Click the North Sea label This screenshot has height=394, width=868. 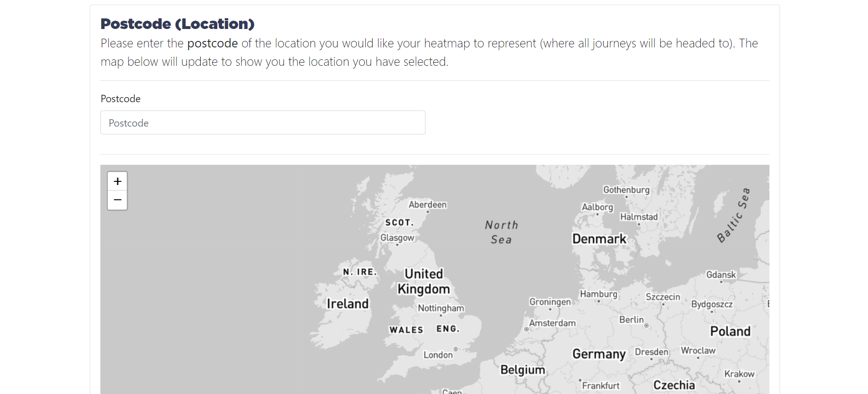coord(501,232)
